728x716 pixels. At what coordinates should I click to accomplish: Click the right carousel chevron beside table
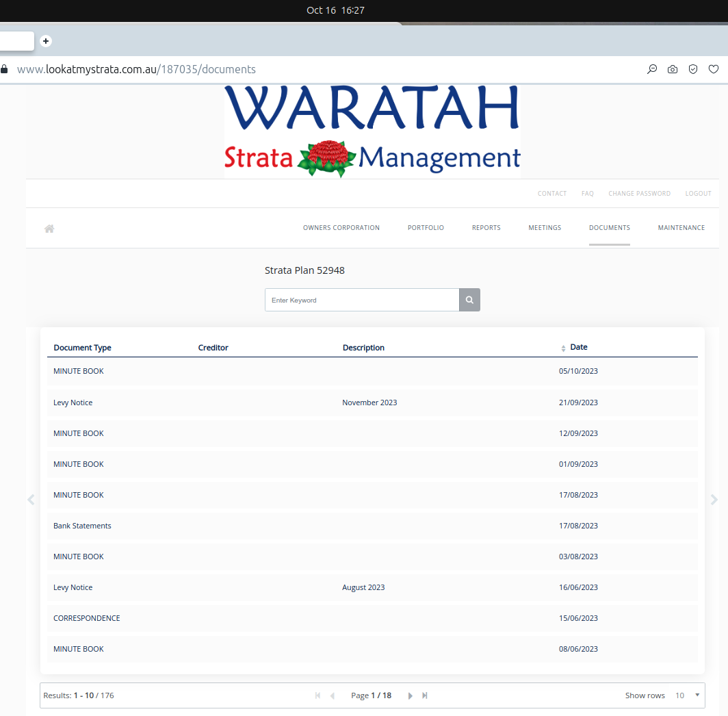click(x=714, y=500)
